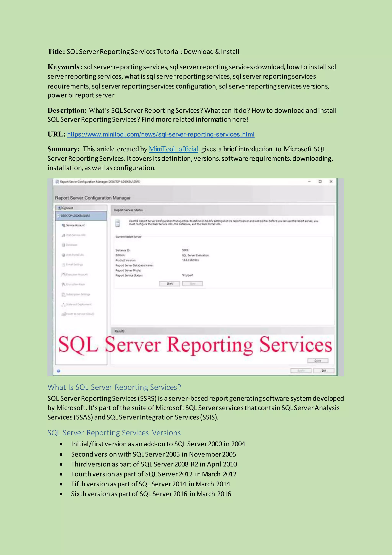
Task: Click the 'Fourth version' SQL Server 2012 bullet
Action: (154, 474)
